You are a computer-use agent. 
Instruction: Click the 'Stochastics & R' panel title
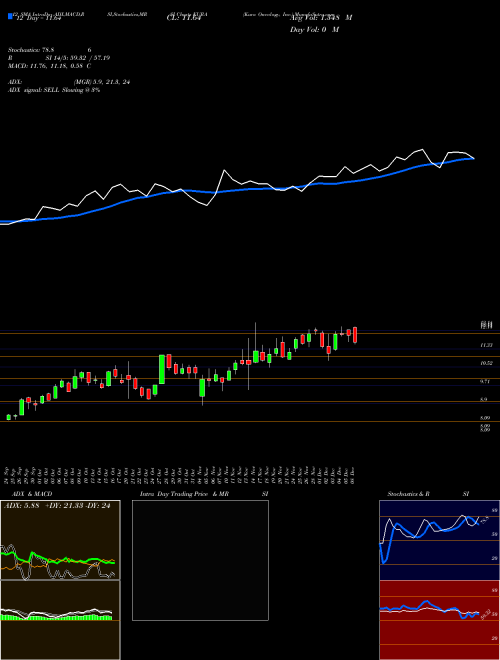tap(408, 494)
